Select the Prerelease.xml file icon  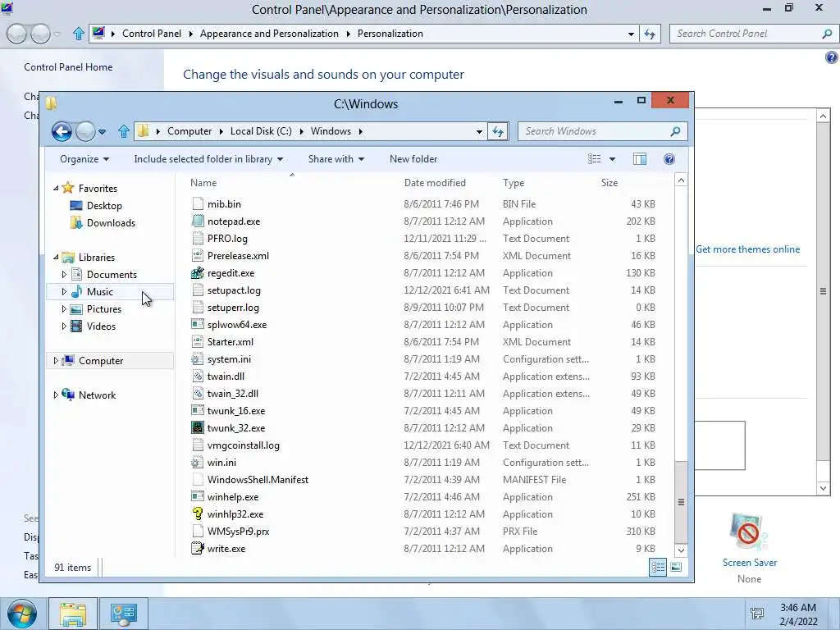[x=198, y=256]
